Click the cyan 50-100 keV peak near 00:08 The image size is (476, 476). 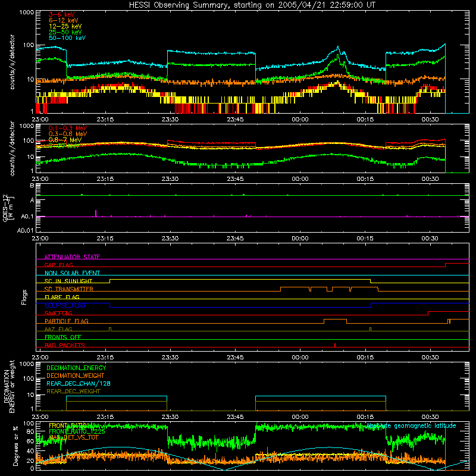point(338,47)
